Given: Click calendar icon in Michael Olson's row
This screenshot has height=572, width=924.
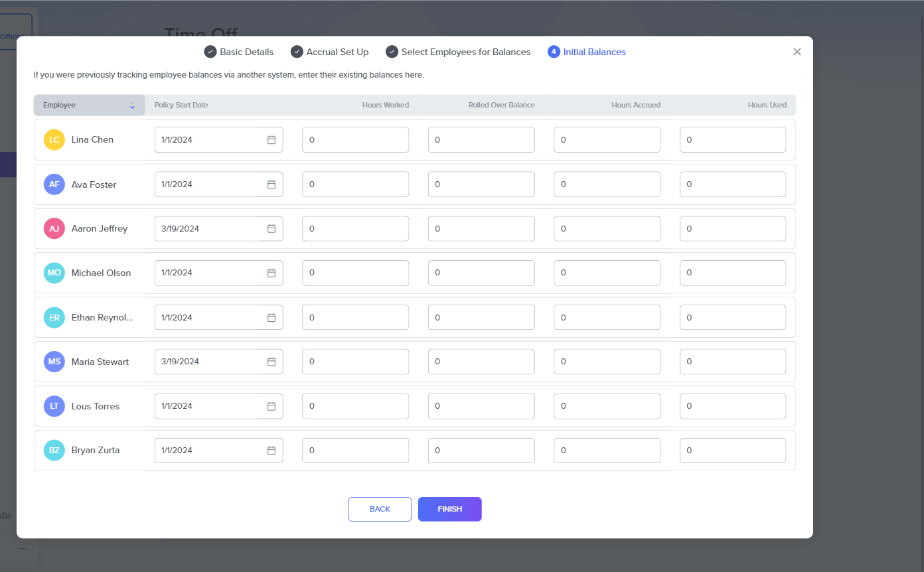Looking at the screenshot, I should click(271, 273).
